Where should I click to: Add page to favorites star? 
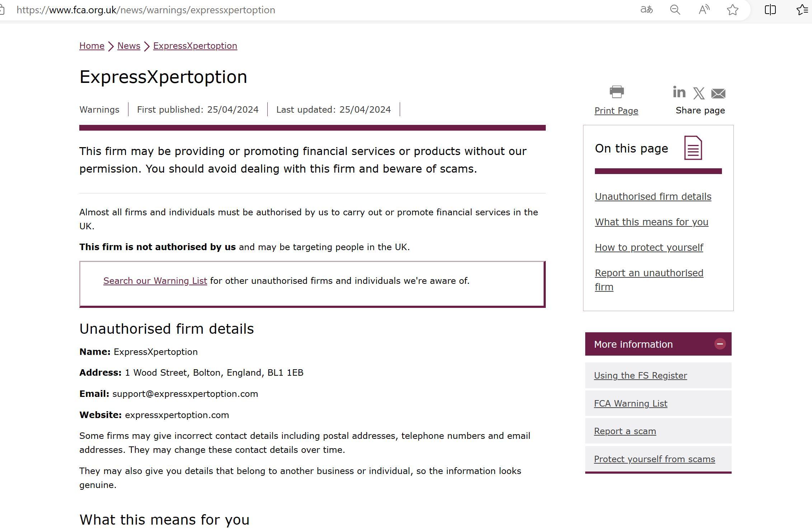pyautogui.click(x=732, y=10)
